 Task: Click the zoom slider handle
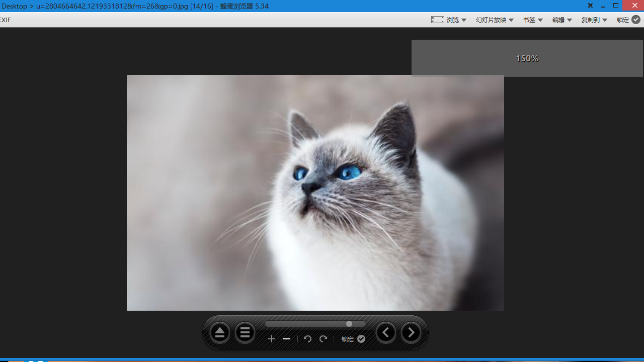click(x=349, y=324)
